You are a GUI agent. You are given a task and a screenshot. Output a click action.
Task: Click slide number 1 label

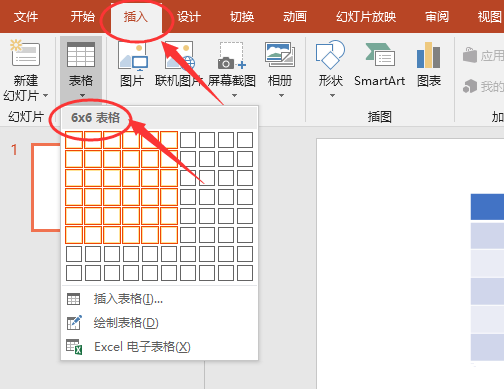pos(14,150)
